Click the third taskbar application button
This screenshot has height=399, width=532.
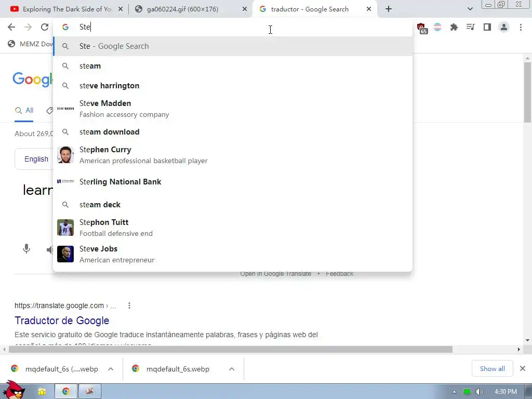tap(89, 392)
